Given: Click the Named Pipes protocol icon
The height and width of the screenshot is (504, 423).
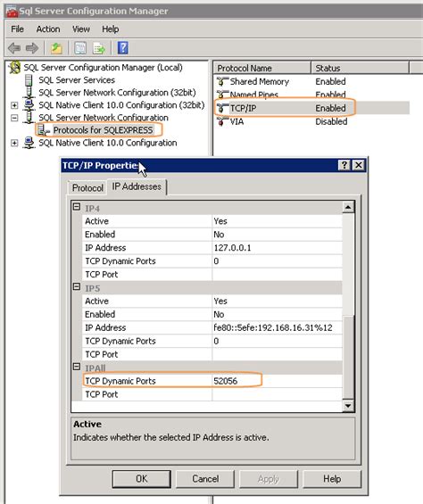Looking at the screenshot, I should (222, 95).
